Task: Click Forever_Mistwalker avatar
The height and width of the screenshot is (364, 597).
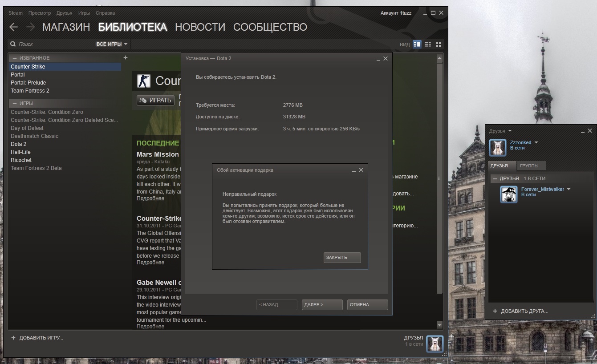Action: [x=509, y=194]
